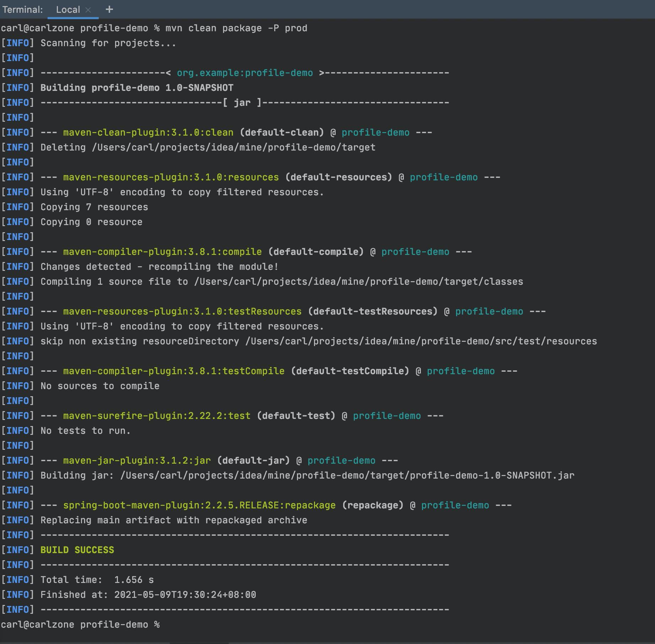The width and height of the screenshot is (655, 644).
Task: Click 'No tests to run.' line
Action: click(86, 431)
